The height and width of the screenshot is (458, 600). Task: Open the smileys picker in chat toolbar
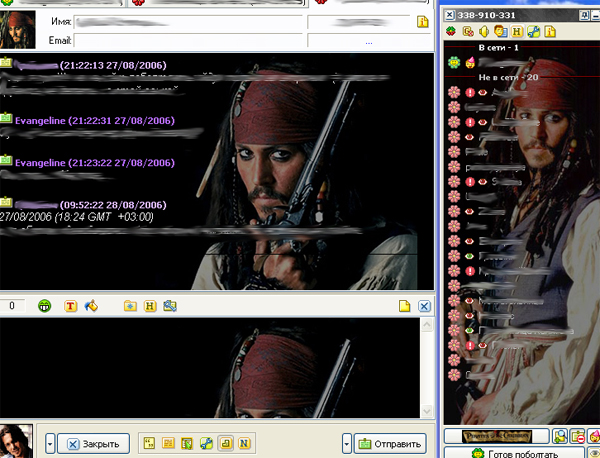44,306
